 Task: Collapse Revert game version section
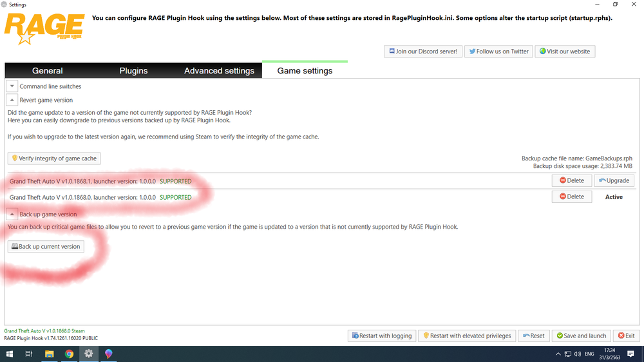(12, 100)
